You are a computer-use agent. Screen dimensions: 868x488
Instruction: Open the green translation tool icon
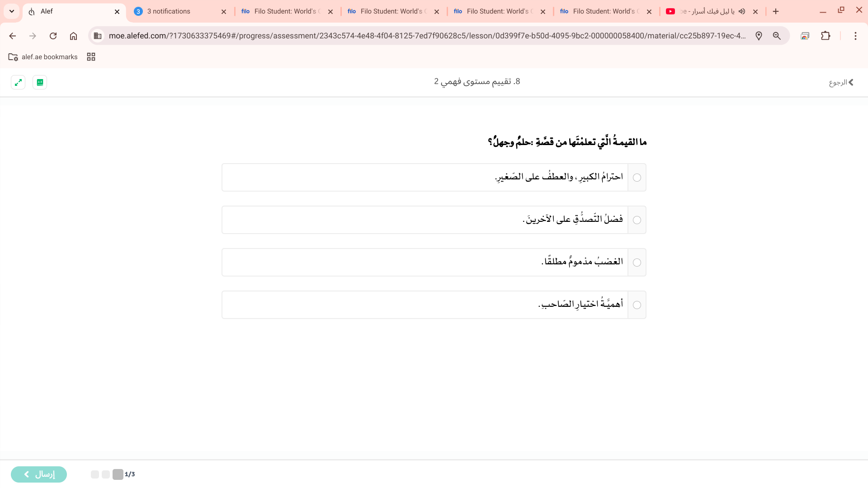(40, 82)
